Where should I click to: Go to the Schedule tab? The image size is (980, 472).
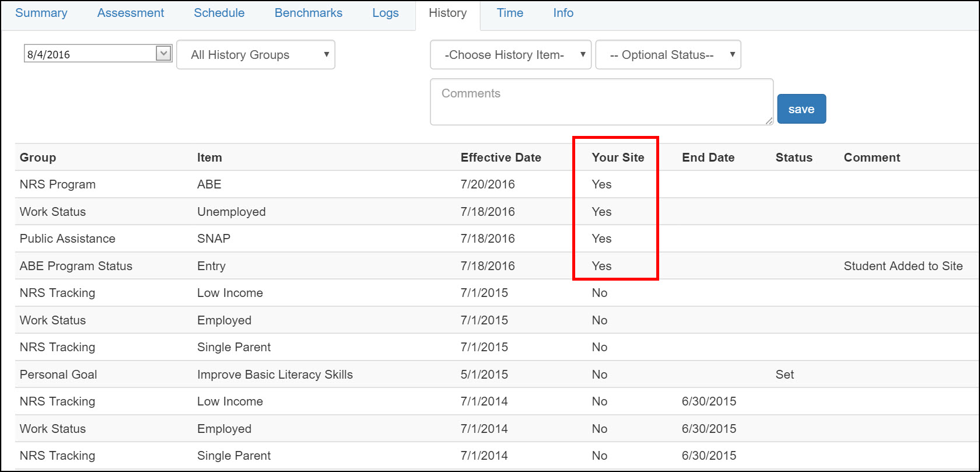(x=219, y=13)
